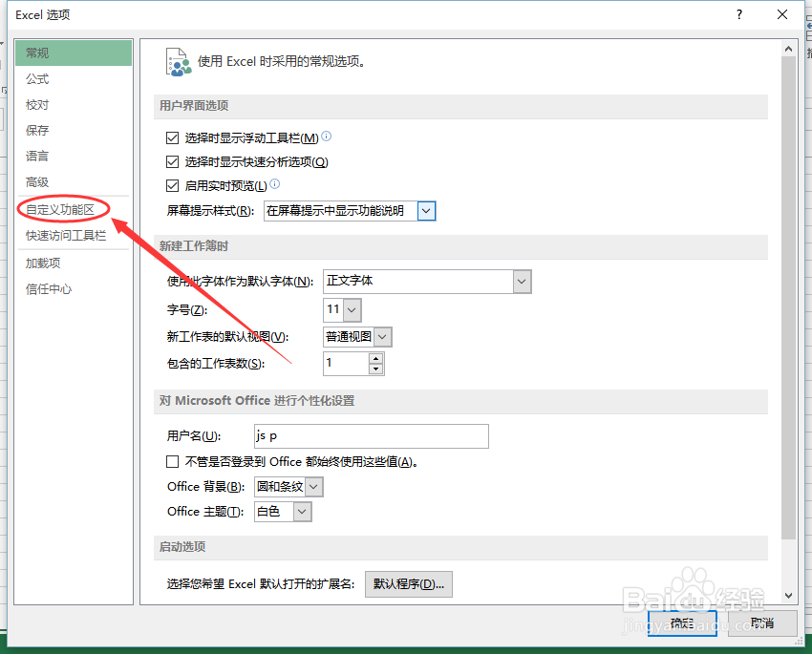Open the 信任中心 category
812x654 pixels.
pyautogui.click(x=74, y=288)
